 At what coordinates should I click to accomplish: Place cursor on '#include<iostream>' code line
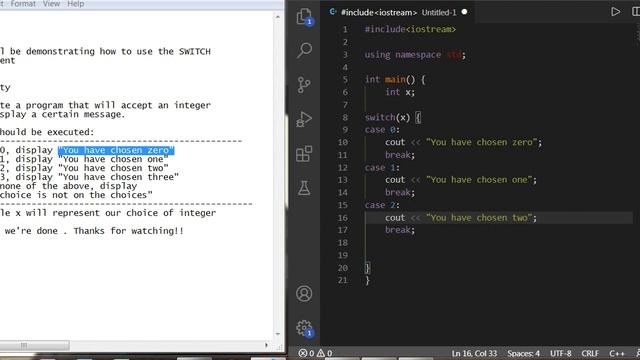pos(410,29)
